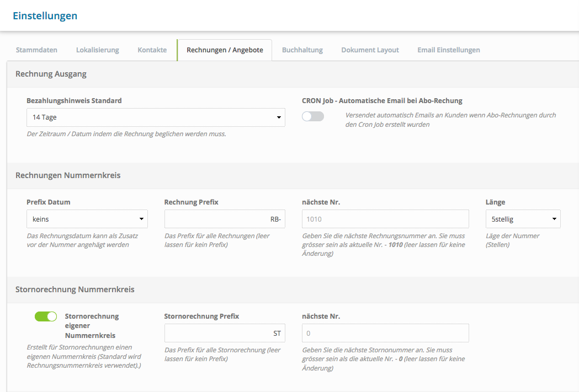The image size is (579, 392).
Task: Enable the CRON Job automatic email toggle
Action: point(313,116)
